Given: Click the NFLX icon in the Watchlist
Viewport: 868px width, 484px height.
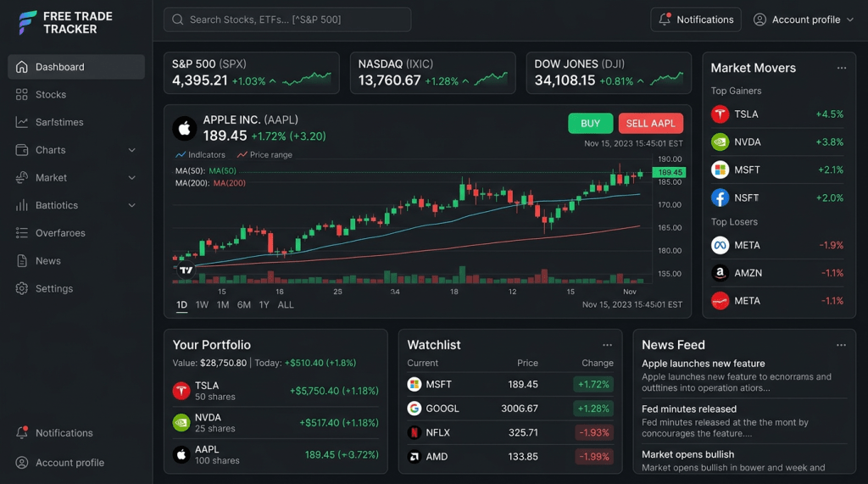Looking at the screenshot, I should pos(414,432).
